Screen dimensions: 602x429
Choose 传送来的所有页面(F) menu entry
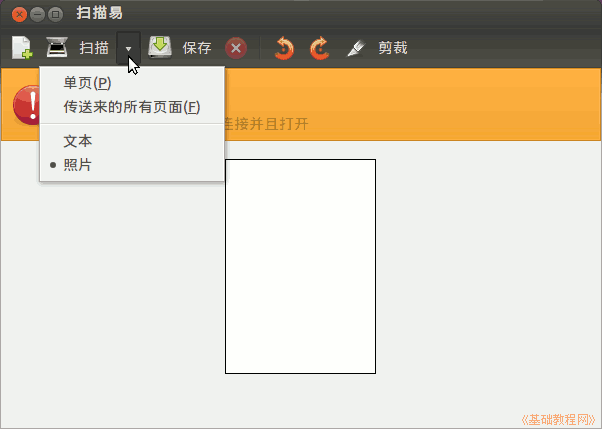tap(131, 106)
